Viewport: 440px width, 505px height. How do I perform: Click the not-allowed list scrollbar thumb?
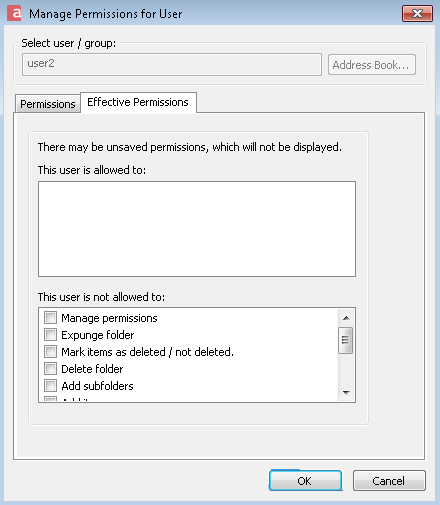click(346, 340)
